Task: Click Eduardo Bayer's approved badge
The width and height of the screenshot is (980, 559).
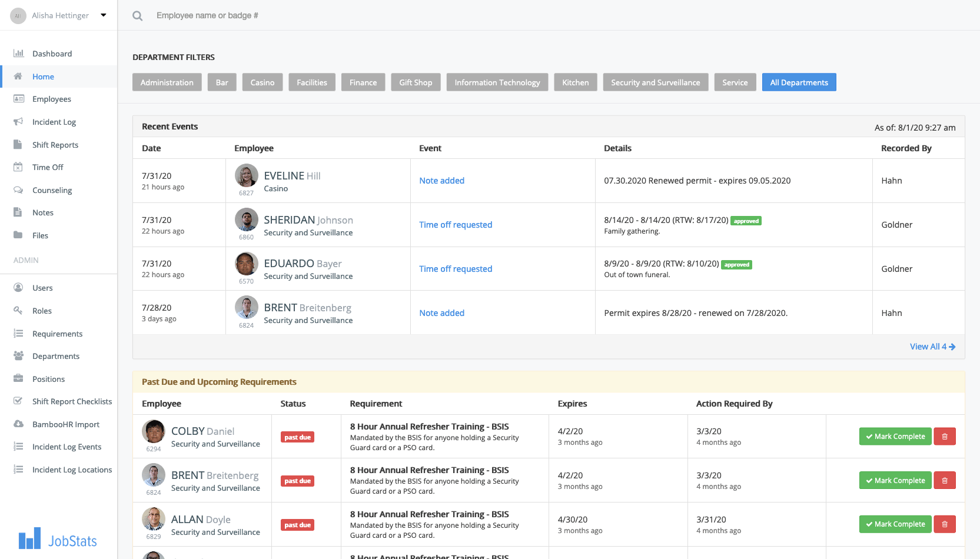Action: (736, 265)
